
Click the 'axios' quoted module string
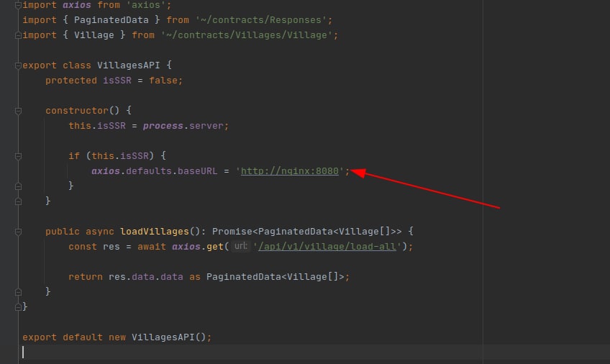(x=146, y=5)
